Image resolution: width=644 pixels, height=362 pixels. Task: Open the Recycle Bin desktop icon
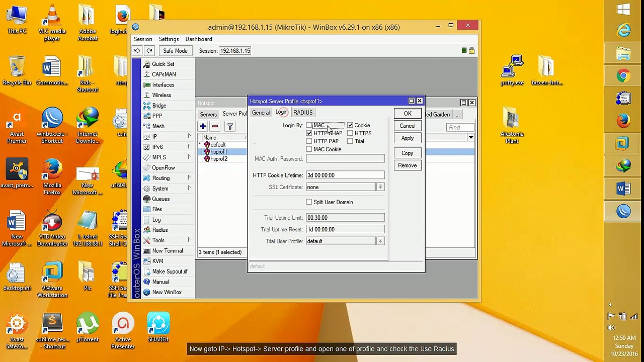(17, 71)
